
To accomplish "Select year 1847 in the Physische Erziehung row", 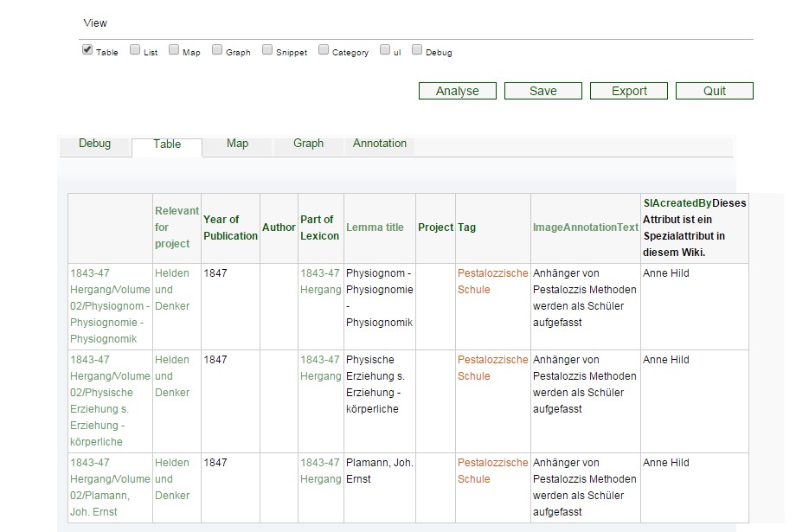I will [x=215, y=360].
